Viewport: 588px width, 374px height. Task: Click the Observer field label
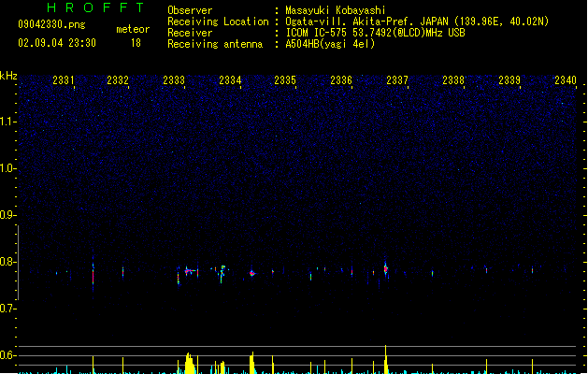(190, 10)
